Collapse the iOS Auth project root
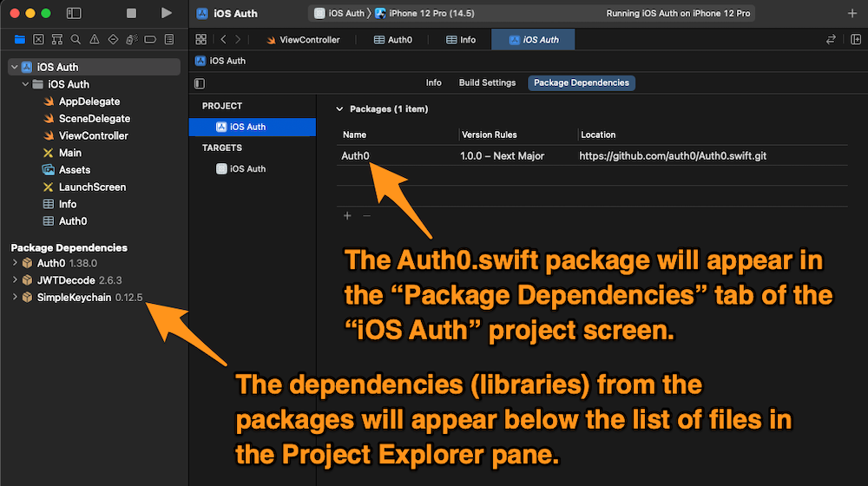Image resolution: width=868 pixels, height=486 pixels. point(15,67)
